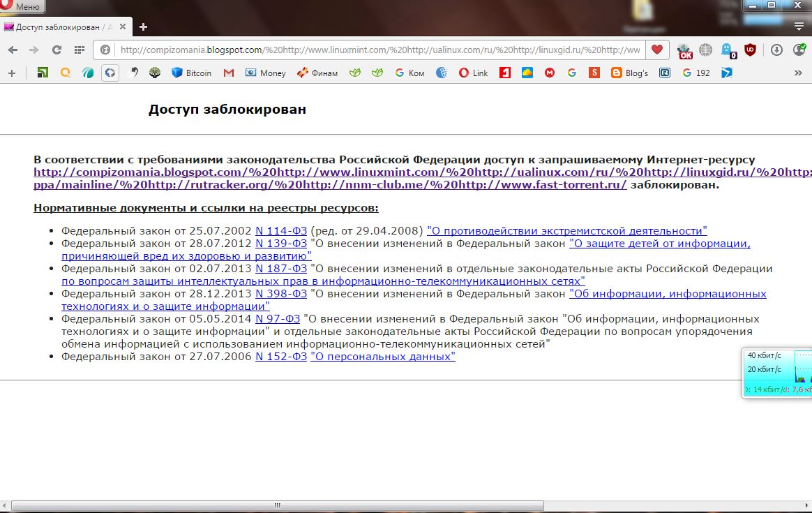Click the reload page button
812x513 pixels.
point(57,50)
